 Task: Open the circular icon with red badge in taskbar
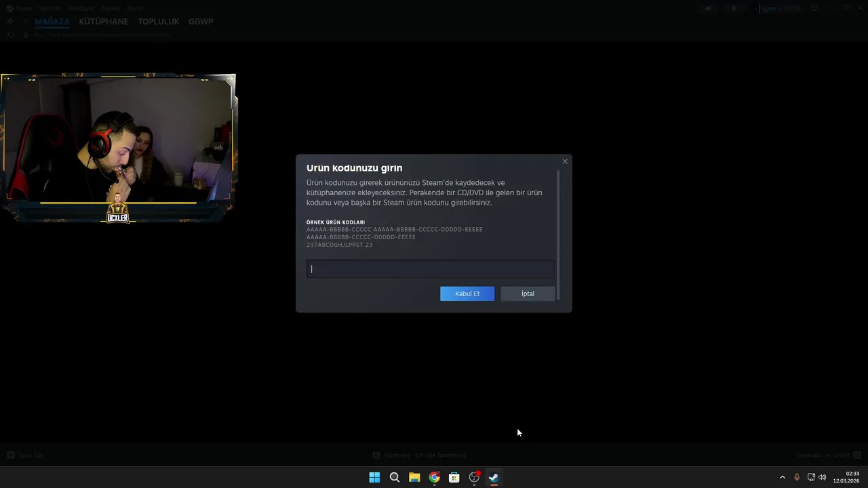coord(474,477)
